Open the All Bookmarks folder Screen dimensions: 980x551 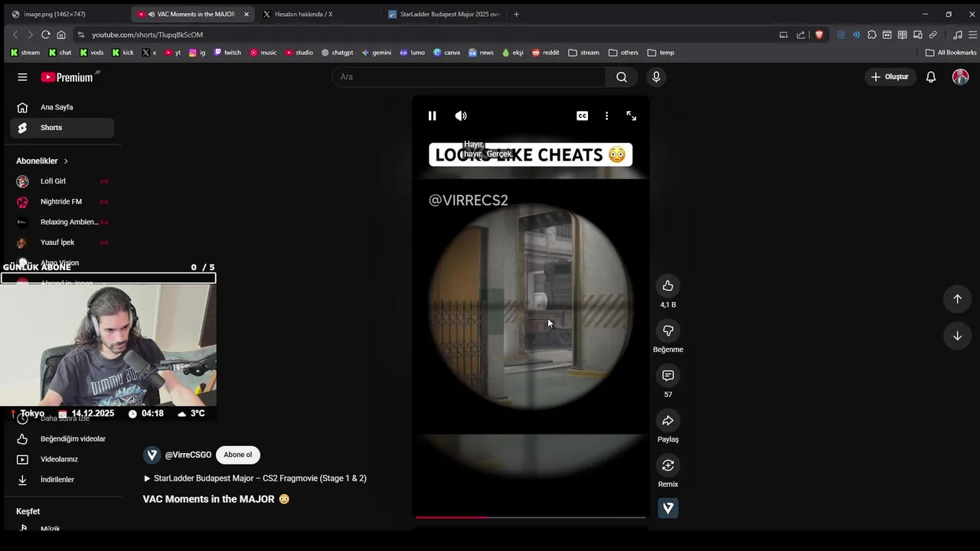tap(951, 53)
